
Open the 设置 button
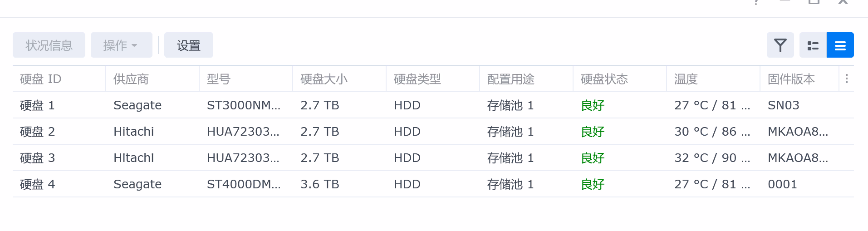(189, 45)
